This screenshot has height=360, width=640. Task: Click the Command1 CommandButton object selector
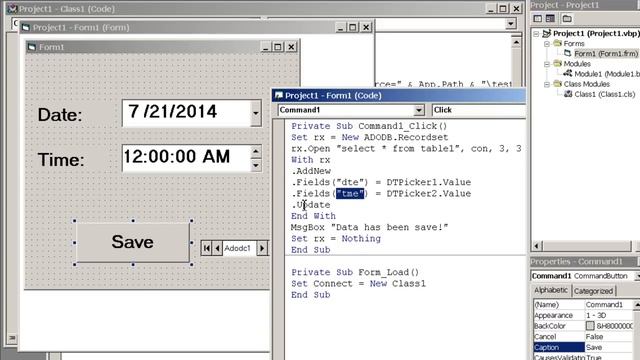coord(584,276)
